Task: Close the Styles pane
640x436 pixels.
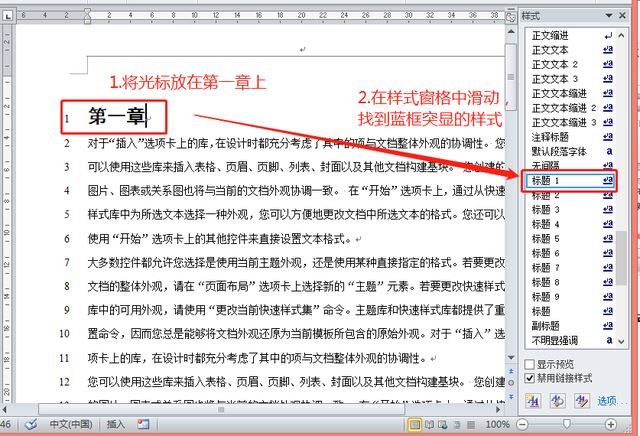Action: (622, 16)
